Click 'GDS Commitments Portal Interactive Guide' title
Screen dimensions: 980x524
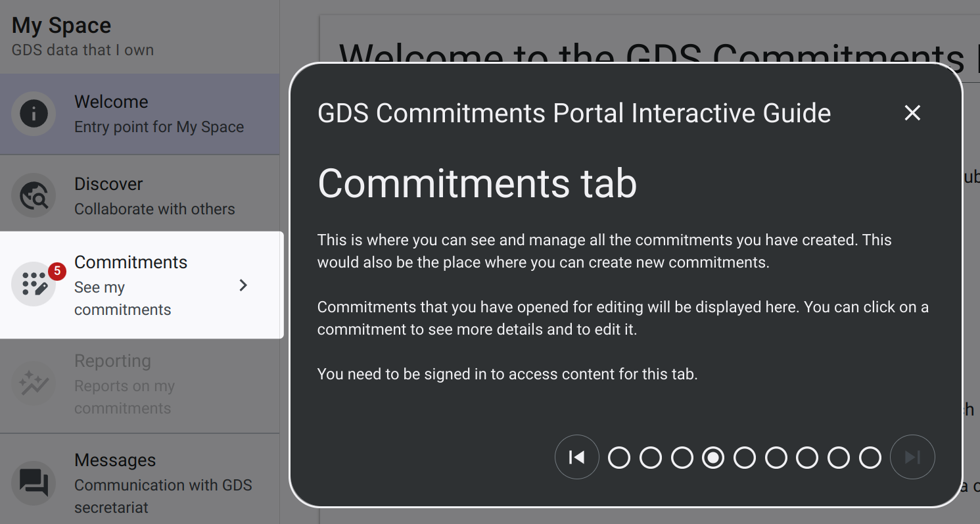coord(574,113)
